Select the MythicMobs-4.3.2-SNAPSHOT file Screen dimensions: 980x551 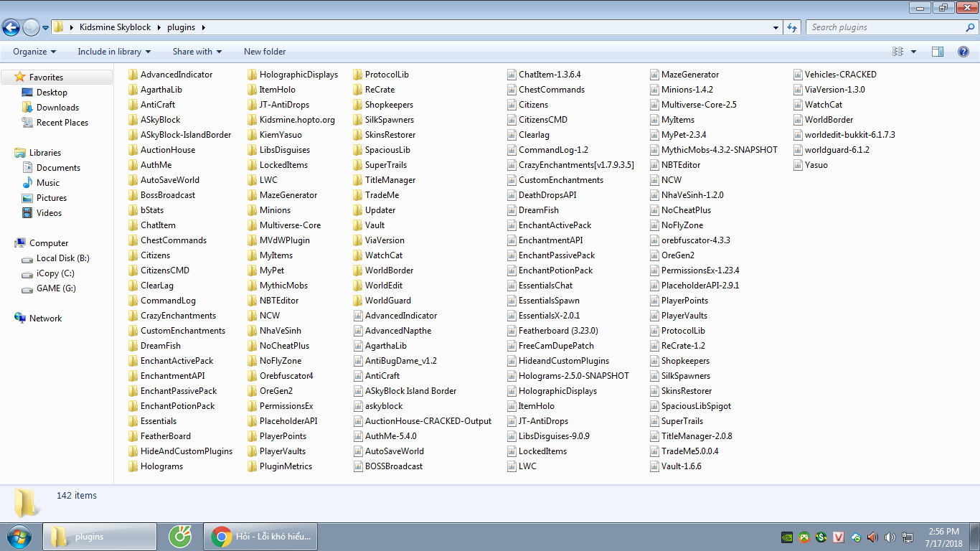point(713,150)
